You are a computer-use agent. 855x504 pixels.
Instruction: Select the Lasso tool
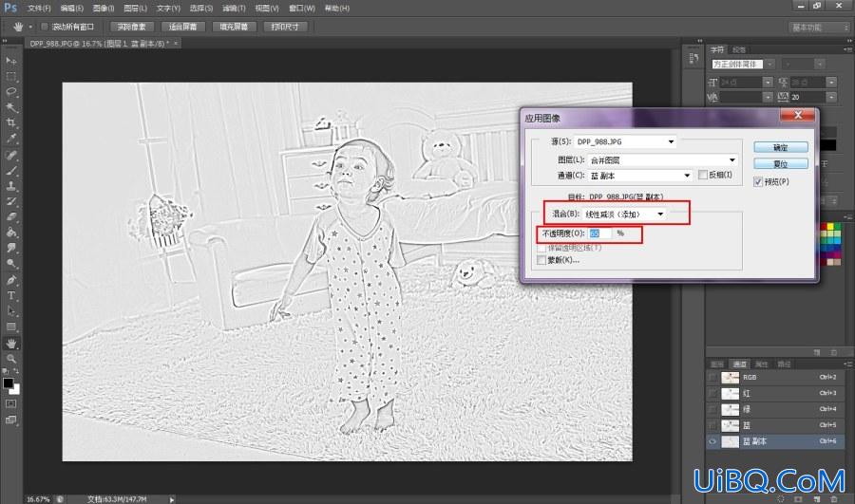(x=10, y=91)
